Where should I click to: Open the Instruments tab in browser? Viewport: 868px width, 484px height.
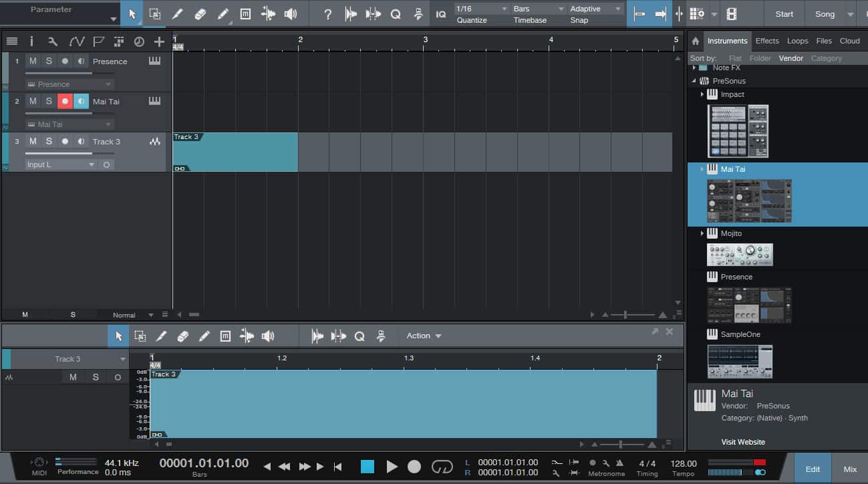[727, 41]
